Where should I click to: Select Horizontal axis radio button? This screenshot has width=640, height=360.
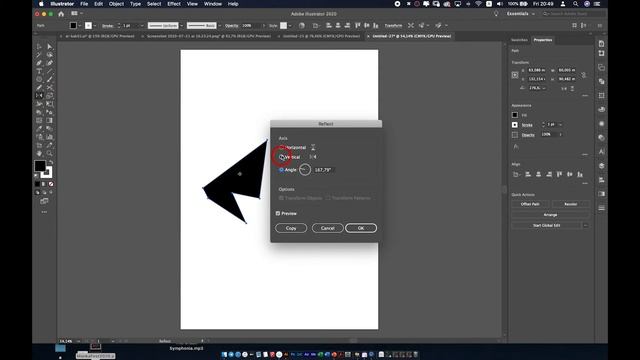282,147
